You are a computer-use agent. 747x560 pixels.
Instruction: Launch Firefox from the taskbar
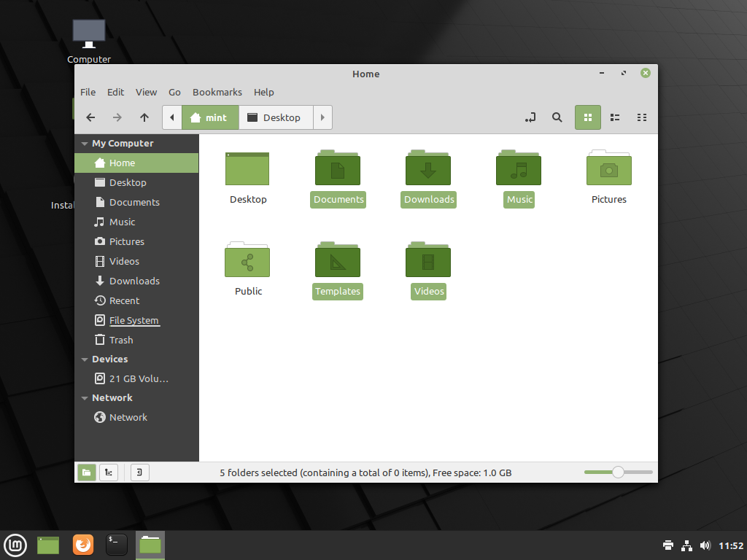tap(83, 545)
